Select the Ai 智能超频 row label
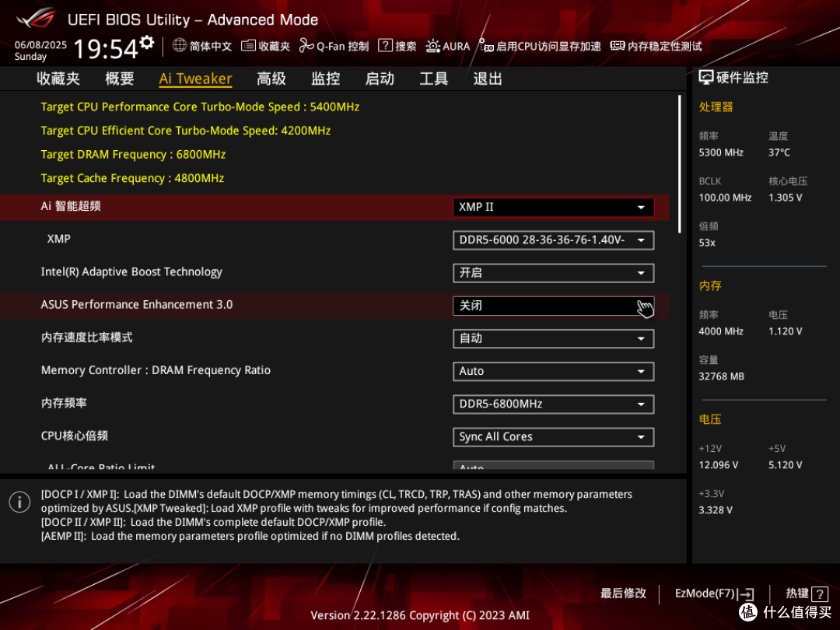 click(x=71, y=206)
